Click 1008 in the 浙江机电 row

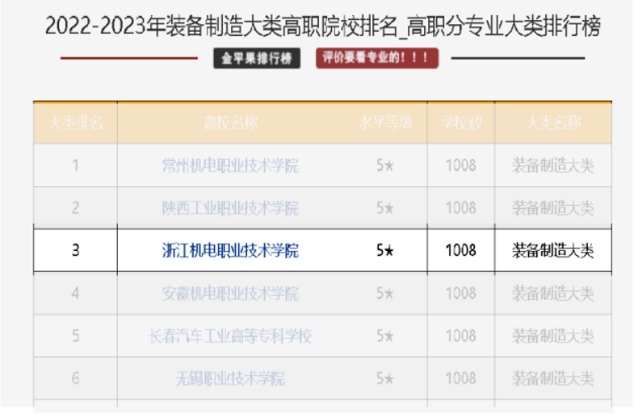click(461, 251)
